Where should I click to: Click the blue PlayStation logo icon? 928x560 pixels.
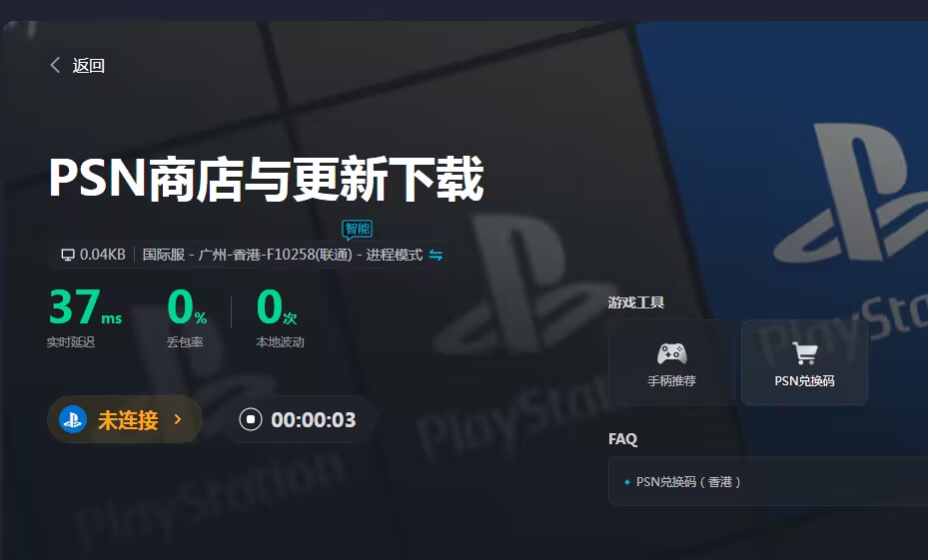(x=73, y=419)
